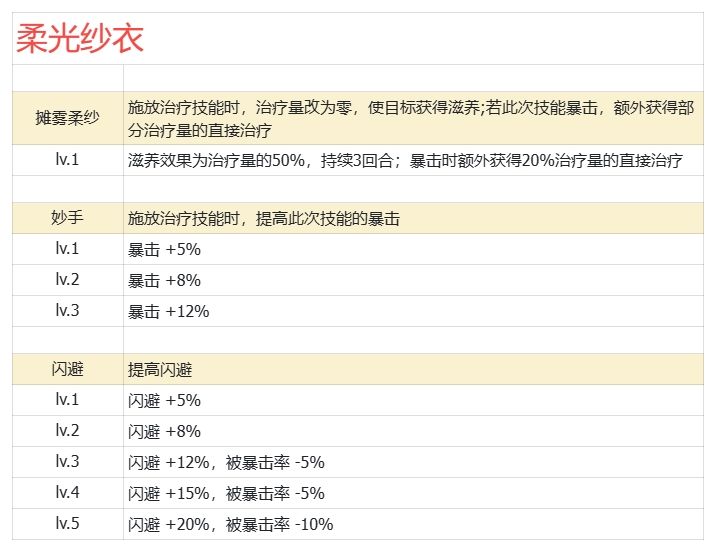The width and height of the screenshot is (716, 552).
Task: Click the lv.5 cell in 闪避 section
Action: [67, 524]
